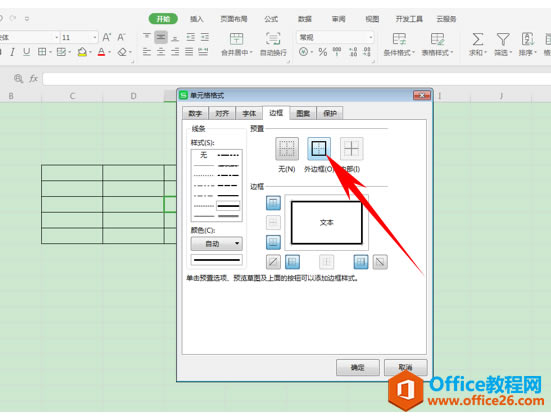
Task: Cancel the dialog with 取消 button
Action: point(406,367)
